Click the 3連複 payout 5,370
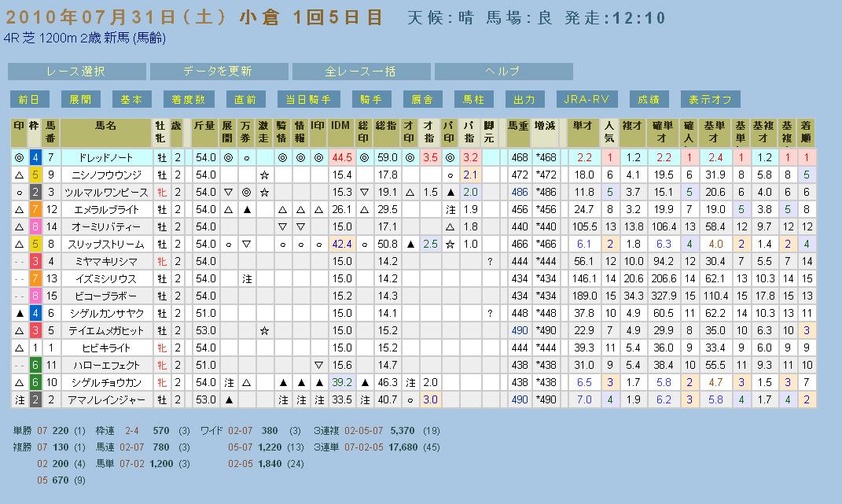 [403, 431]
